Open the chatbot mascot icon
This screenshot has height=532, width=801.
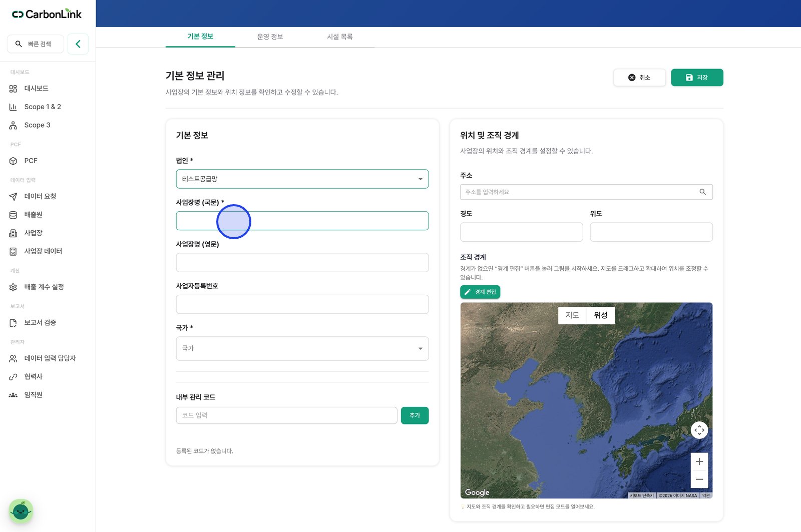21,511
